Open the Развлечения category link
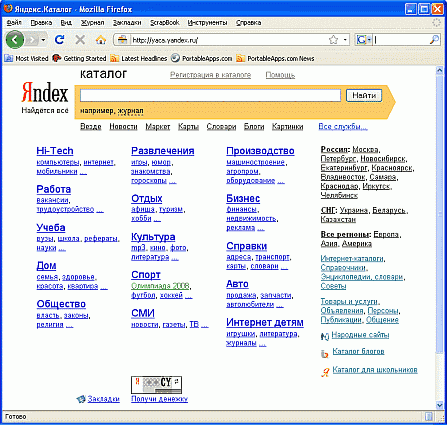 pos(163,151)
